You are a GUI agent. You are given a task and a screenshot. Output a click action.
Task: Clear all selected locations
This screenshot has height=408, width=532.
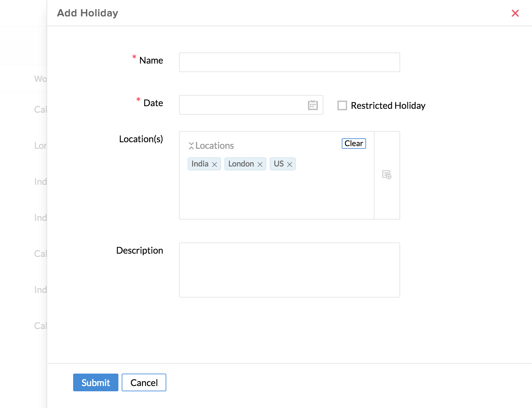354,144
